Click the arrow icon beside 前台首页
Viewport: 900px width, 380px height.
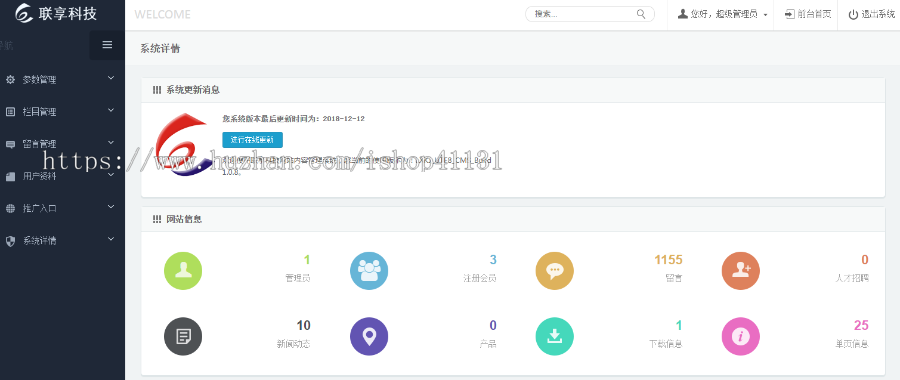[790, 14]
